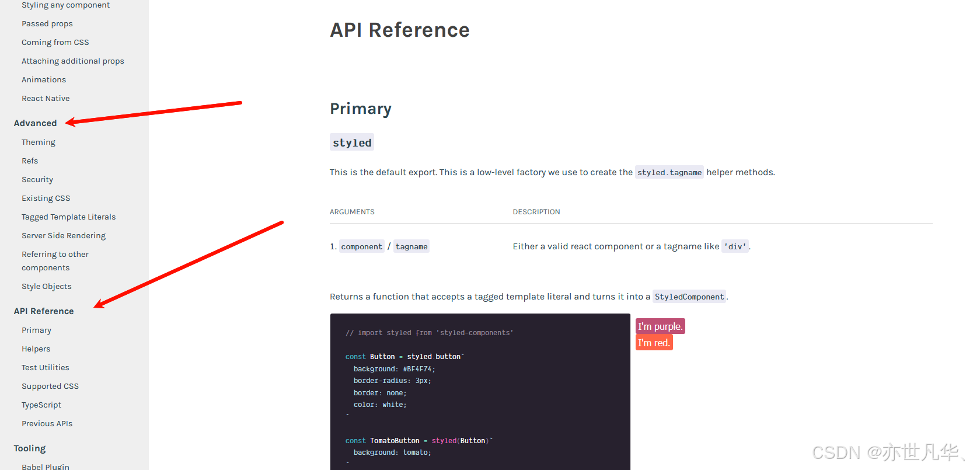Click the 'div' inline code example
Image resolution: width=980 pixels, height=470 pixels.
click(x=735, y=246)
